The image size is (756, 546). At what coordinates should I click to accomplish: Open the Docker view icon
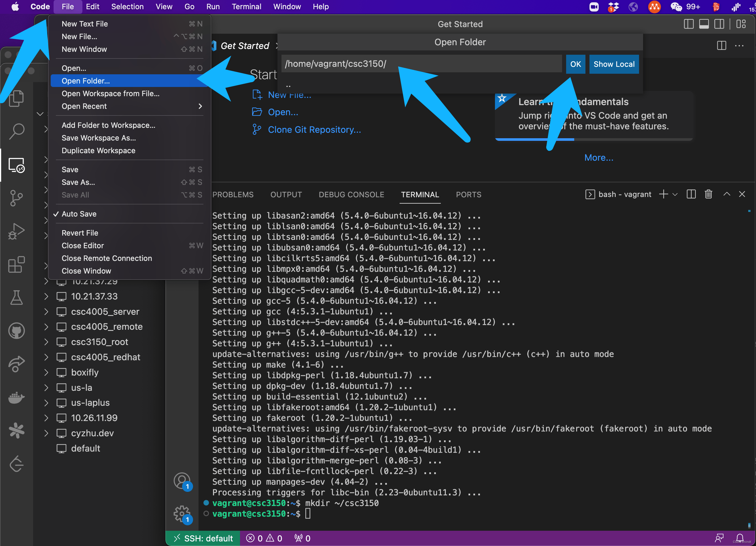click(x=16, y=397)
